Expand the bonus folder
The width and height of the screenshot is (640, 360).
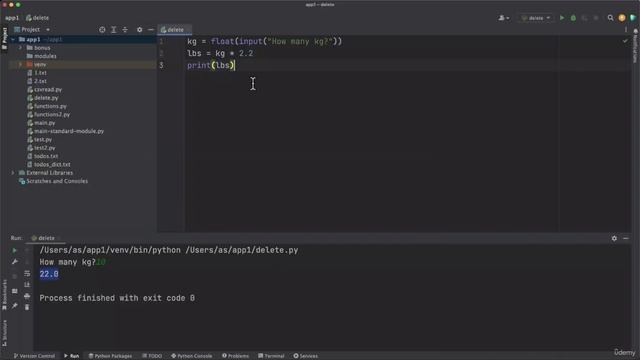pos(20,48)
